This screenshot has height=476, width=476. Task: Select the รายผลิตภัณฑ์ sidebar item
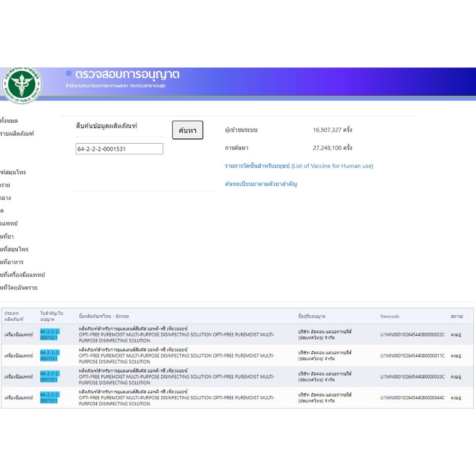coord(17,133)
